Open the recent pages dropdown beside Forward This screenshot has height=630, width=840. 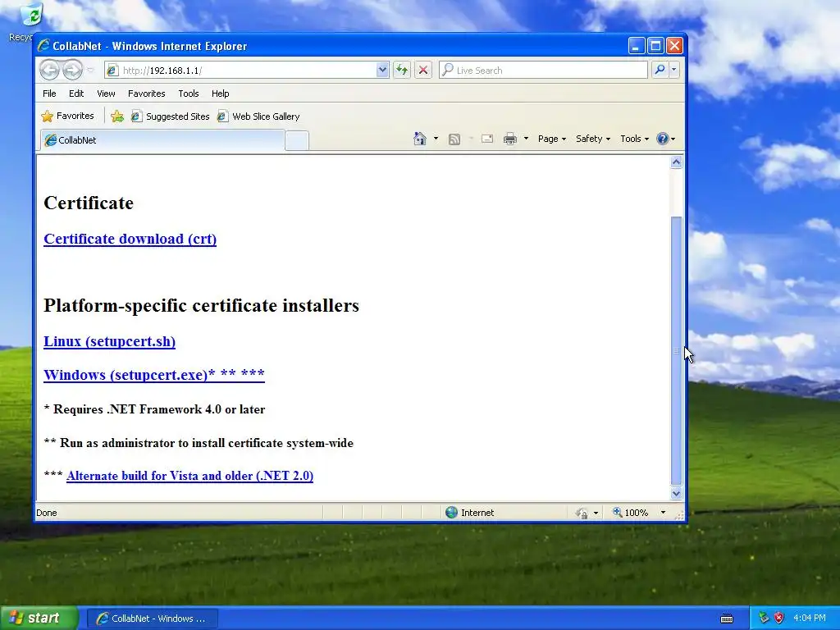(x=90, y=71)
